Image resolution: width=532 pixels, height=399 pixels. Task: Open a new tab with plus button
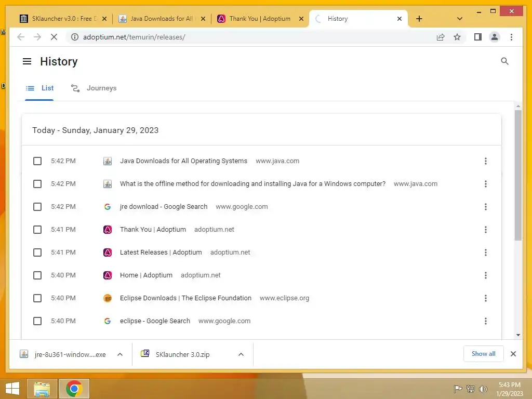pos(419,19)
